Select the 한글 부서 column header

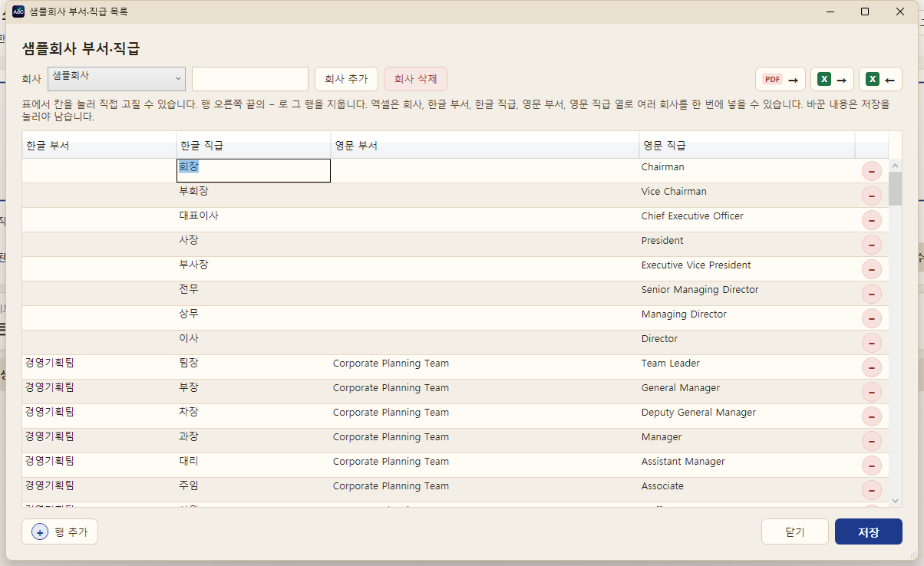click(x=99, y=145)
